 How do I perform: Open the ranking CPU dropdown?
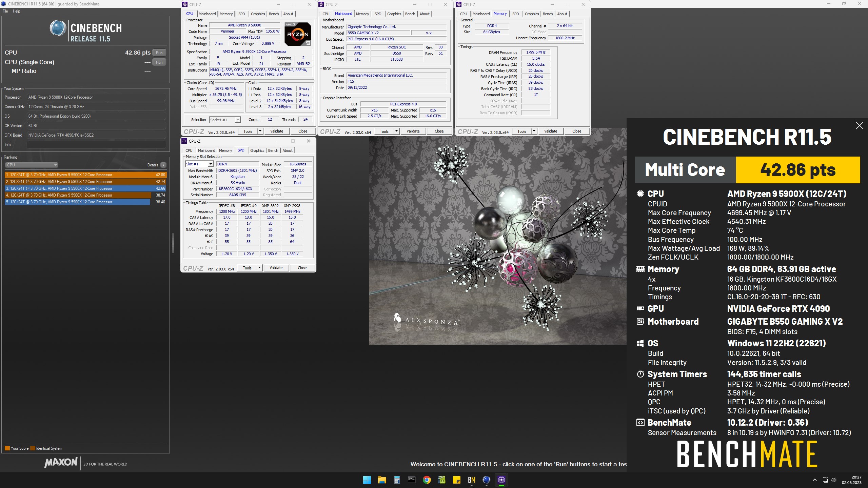click(x=32, y=165)
